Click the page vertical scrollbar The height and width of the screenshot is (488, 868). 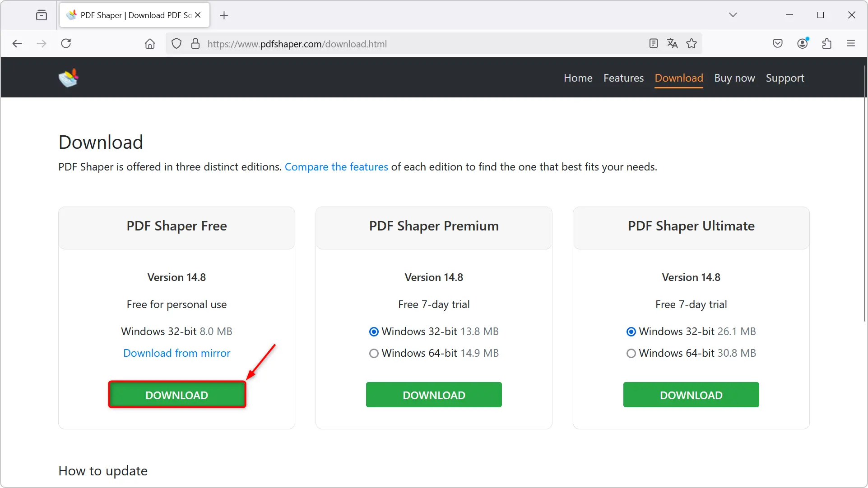click(864, 194)
